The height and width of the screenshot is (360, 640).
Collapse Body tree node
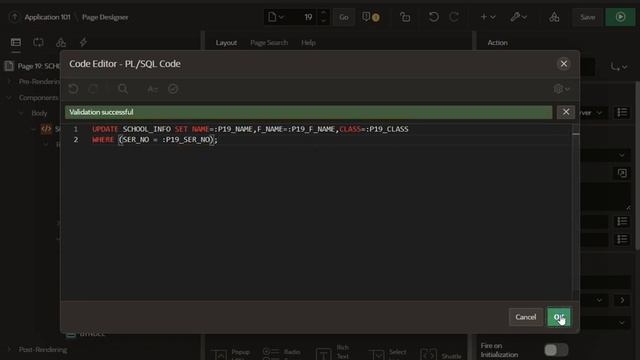click(x=21, y=113)
